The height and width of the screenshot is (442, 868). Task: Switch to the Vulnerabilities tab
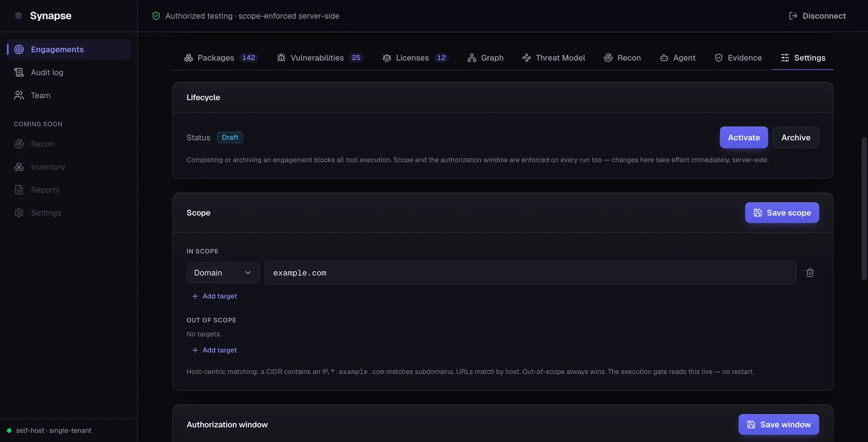point(320,57)
